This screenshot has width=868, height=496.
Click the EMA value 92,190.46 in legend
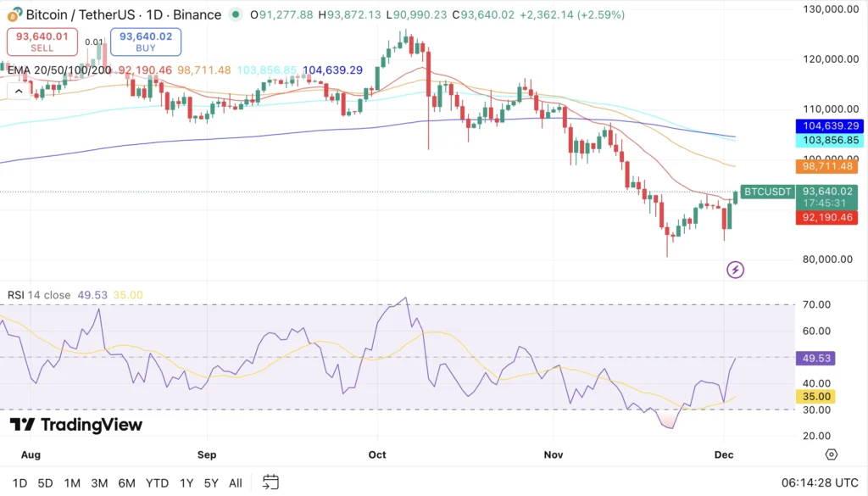[145, 70]
